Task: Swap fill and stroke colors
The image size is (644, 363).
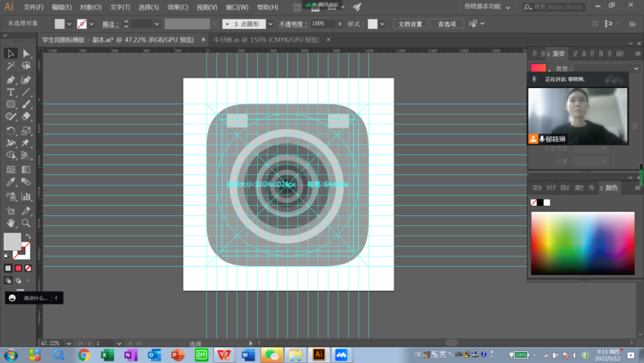Action: click(28, 236)
